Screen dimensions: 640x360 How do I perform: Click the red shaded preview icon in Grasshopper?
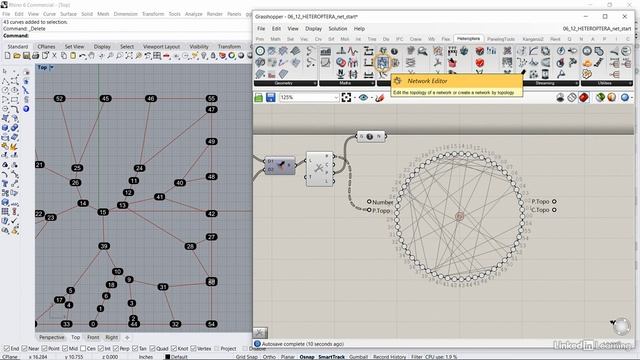pyautogui.click(x=584, y=98)
